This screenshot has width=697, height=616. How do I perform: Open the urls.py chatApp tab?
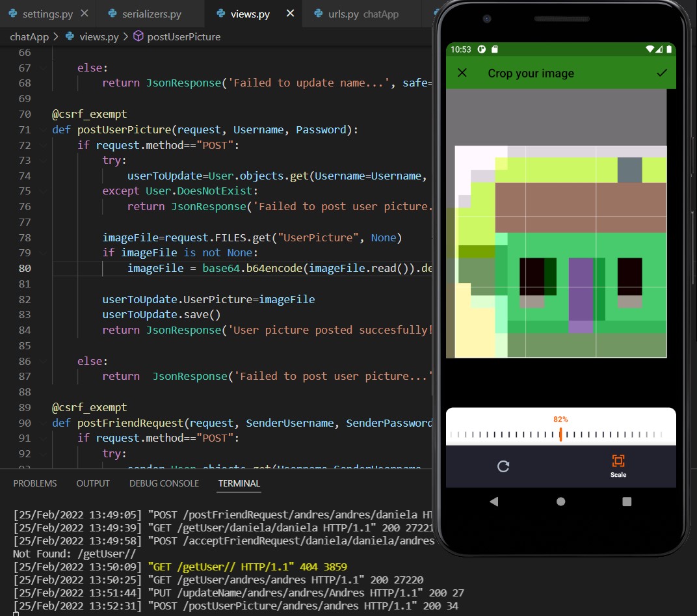[x=363, y=14]
